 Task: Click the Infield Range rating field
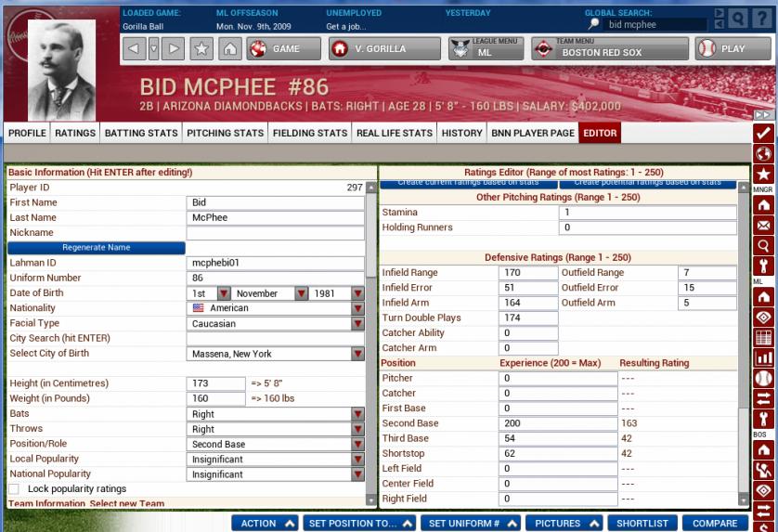click(x=527, y=273)
